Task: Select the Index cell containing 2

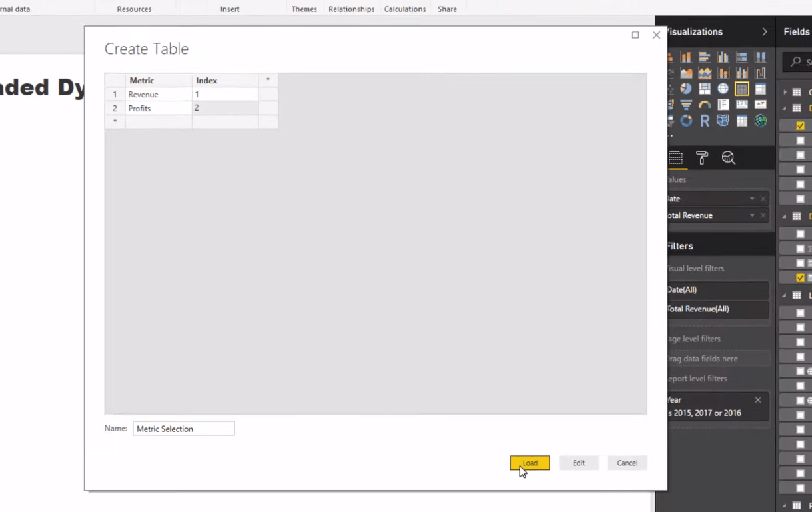Action: (225, 108)
